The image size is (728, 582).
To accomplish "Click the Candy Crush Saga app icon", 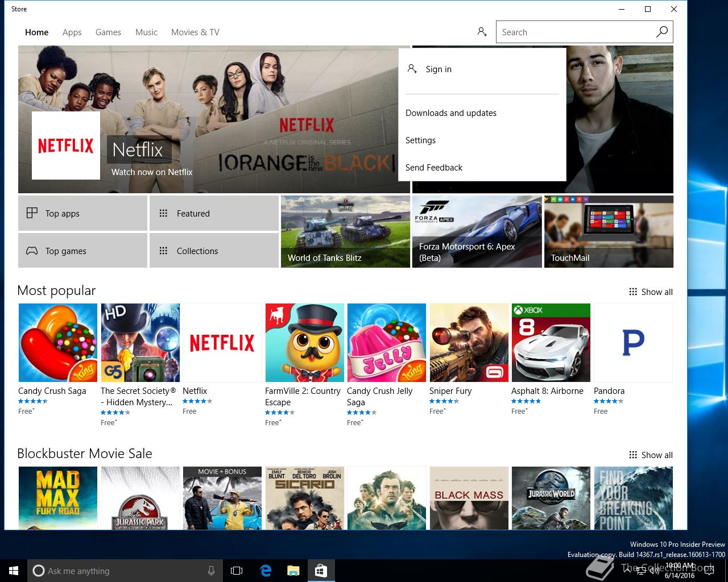I will (58, 343).
